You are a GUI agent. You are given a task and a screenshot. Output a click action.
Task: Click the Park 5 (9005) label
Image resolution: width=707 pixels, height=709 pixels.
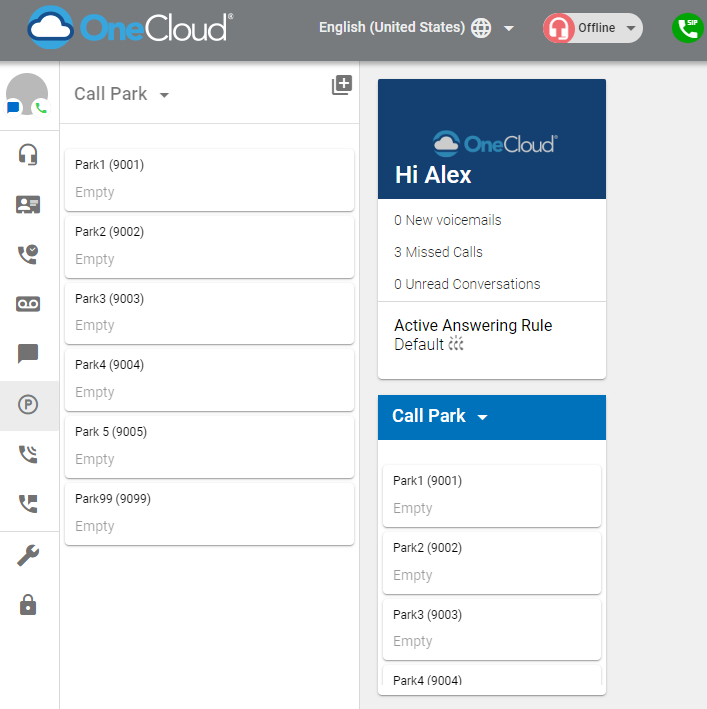(111, 432)
